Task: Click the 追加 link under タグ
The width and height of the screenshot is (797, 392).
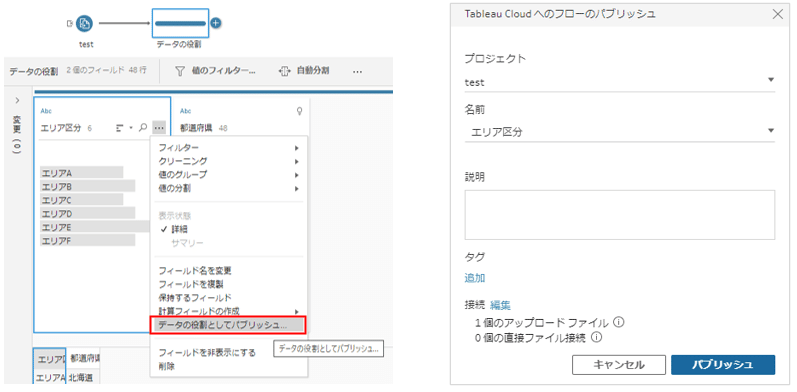Action: tap(474, 278)
